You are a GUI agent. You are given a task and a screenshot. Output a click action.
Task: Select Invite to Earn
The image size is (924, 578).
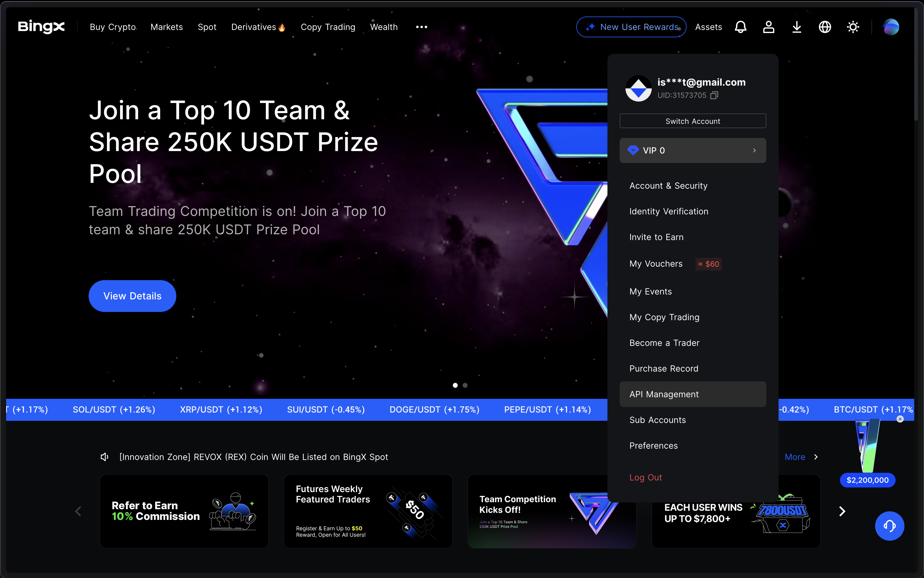693,237
